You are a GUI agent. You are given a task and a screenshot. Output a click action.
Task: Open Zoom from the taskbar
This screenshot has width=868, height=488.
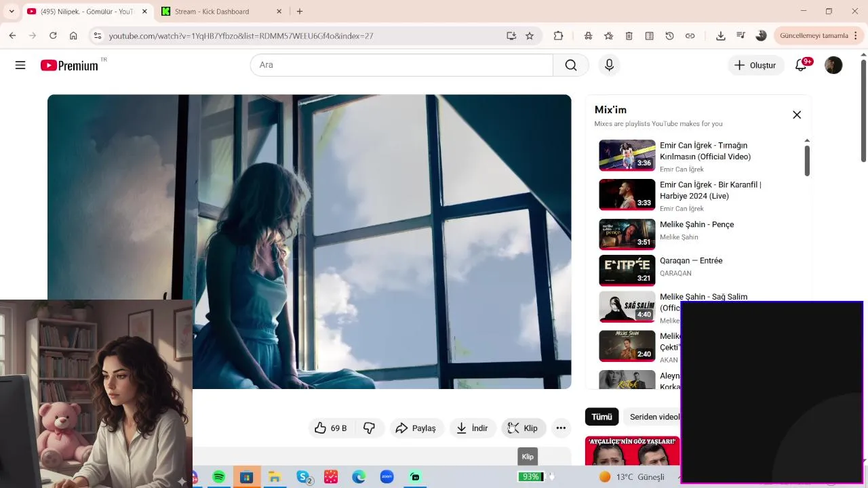coord(387,477)
